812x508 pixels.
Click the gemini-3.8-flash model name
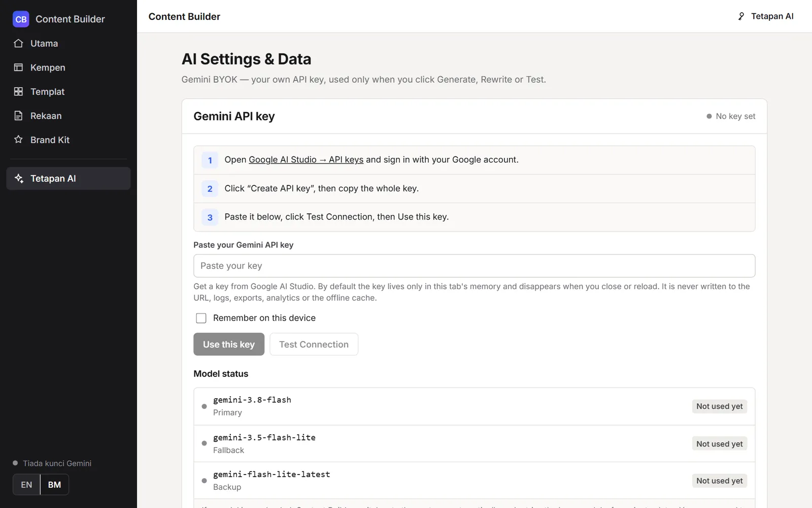tap(252, 400)
